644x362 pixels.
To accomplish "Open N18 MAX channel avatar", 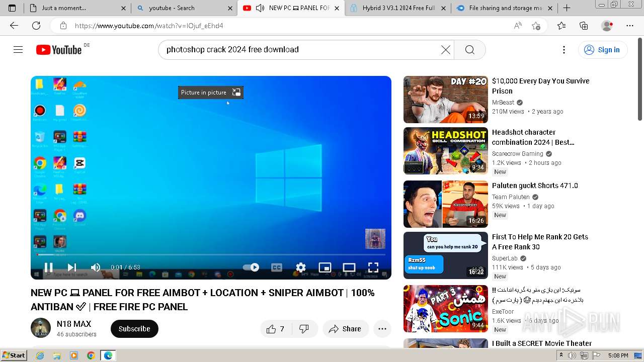I will point(41,328).
